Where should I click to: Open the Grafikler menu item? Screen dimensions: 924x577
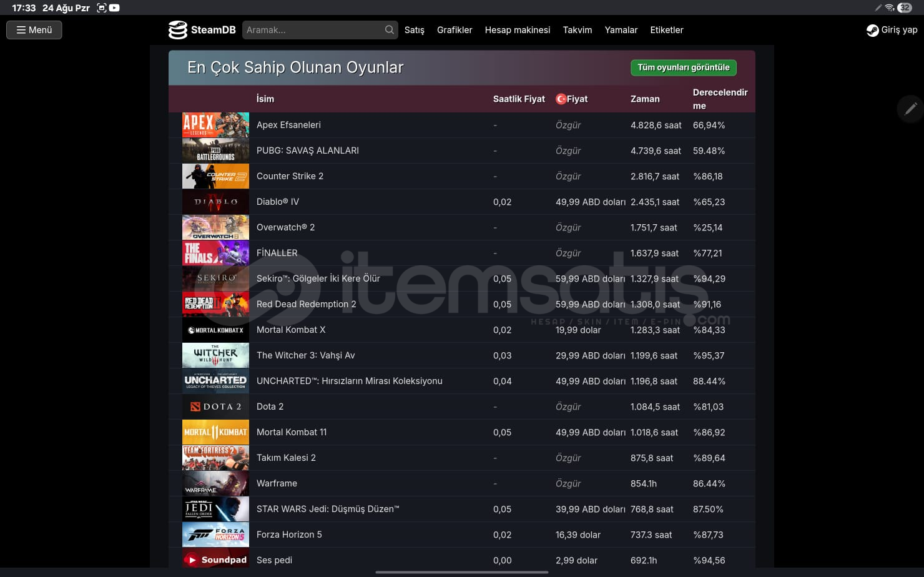(x=455, y=30)
